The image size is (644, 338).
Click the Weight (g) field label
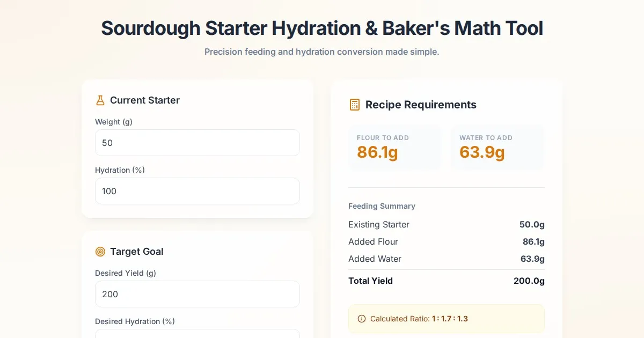click(114, 122)
